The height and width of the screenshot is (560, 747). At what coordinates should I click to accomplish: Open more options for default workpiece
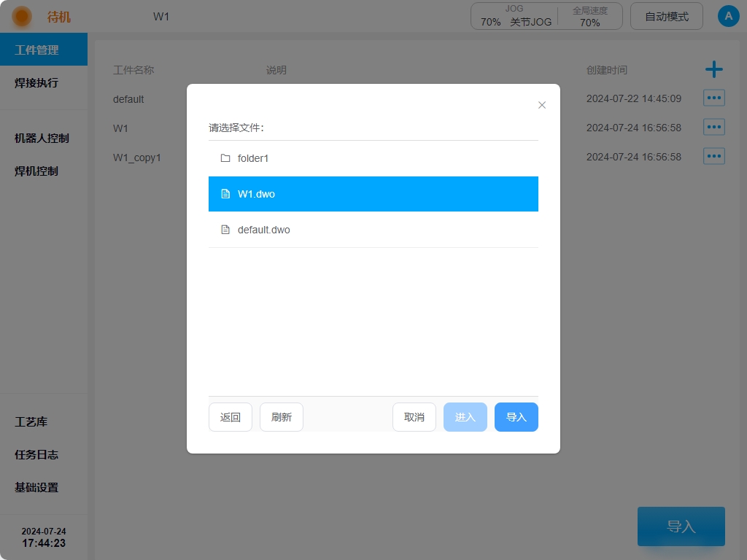pyautogui.click(x=713, y=98)
